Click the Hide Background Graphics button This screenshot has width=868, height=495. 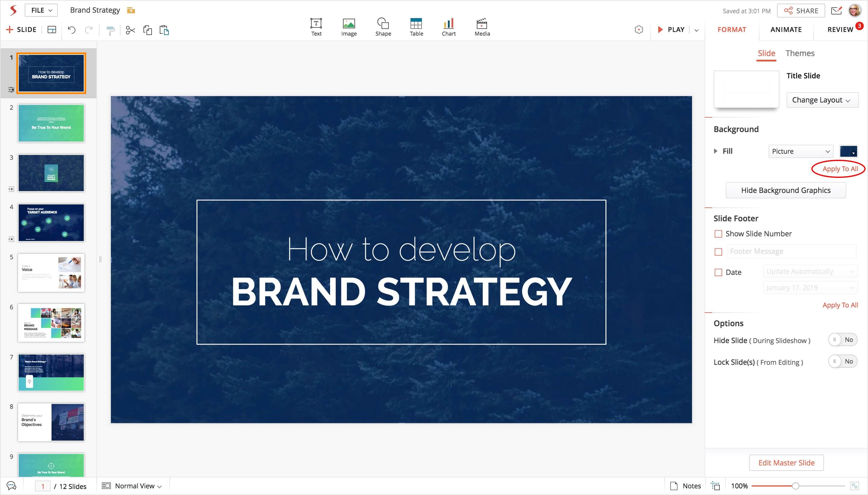[x=785, y=191]
